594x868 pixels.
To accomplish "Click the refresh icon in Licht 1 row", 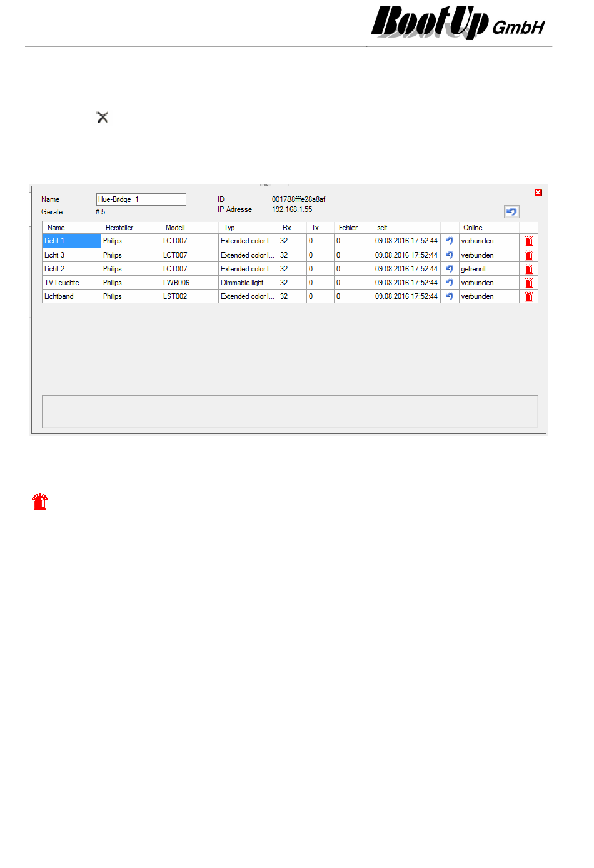I will point(449,241).
